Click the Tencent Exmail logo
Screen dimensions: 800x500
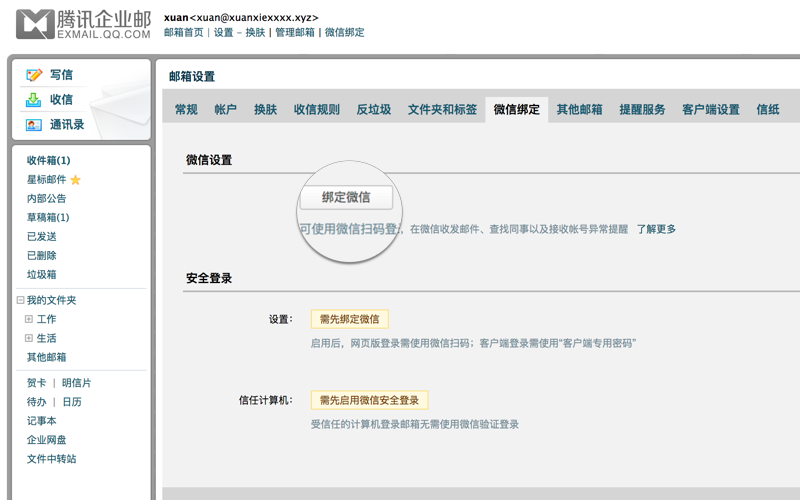(x=84, y=25)
